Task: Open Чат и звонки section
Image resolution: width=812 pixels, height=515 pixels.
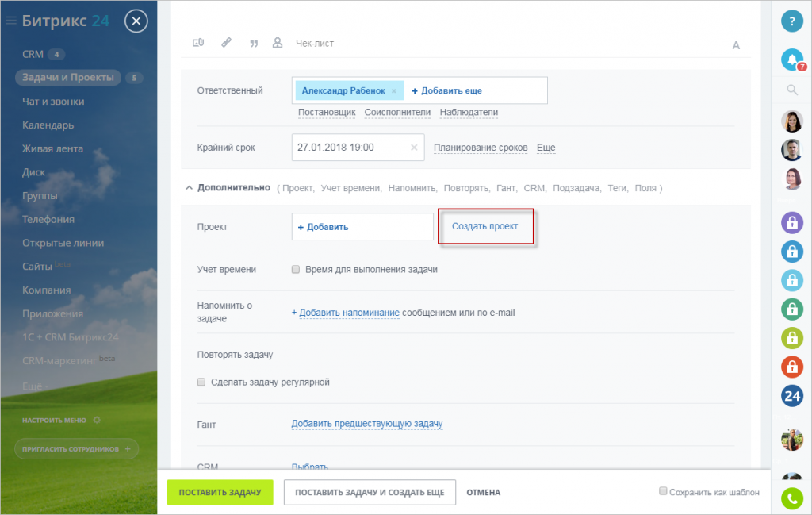Action: coord(53,102)
